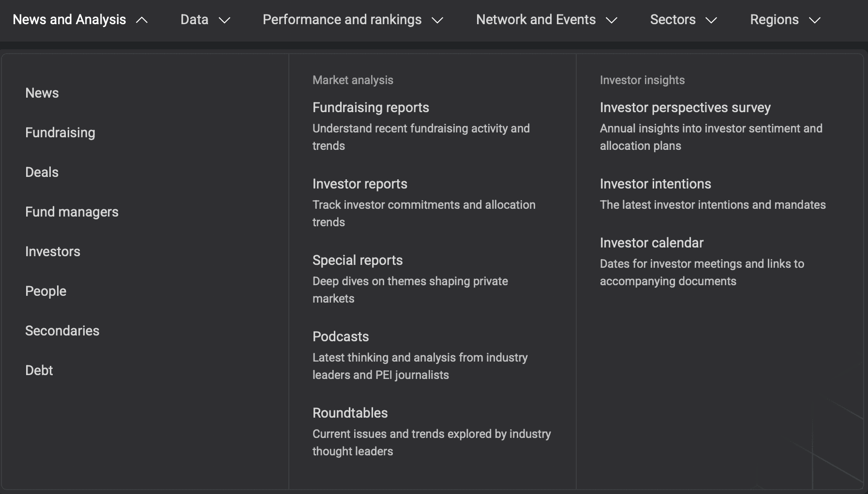Navigate to the Secondaries link
The height and width of the screenshot is (494, 868).
(62, 331)
